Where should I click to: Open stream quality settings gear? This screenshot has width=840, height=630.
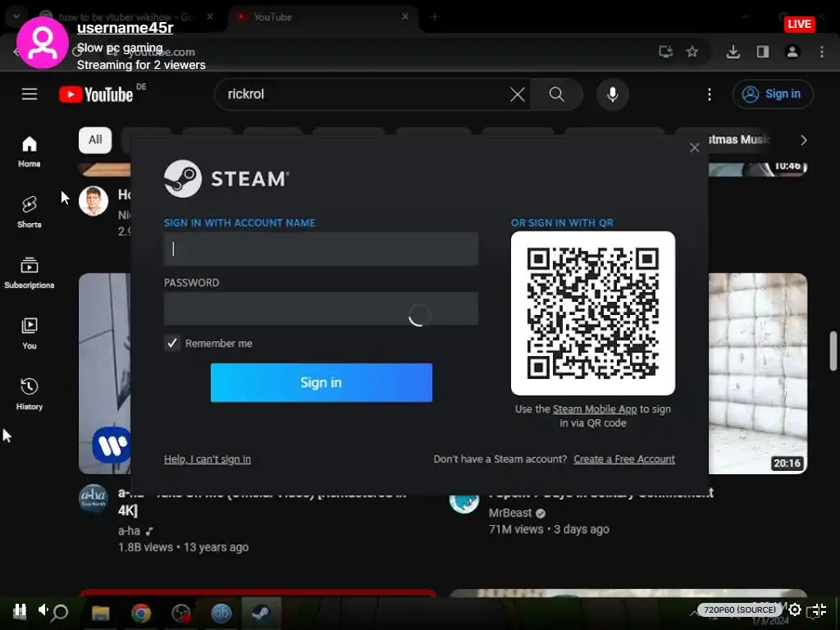[795, 609]
